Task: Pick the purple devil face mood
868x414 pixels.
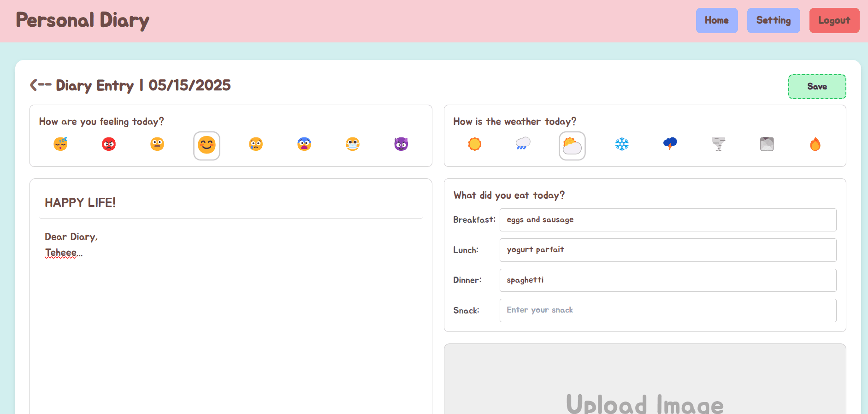Action: pos(401,144)
